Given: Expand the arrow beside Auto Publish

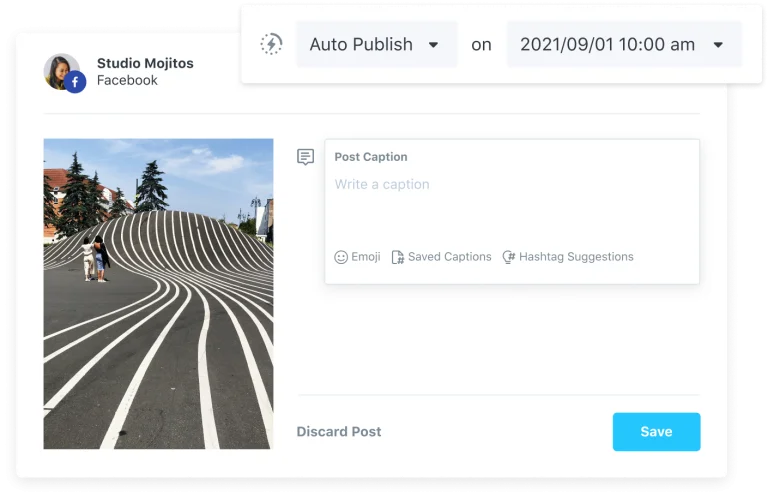Looking at the screenshot, I should (x=433, y=45).
